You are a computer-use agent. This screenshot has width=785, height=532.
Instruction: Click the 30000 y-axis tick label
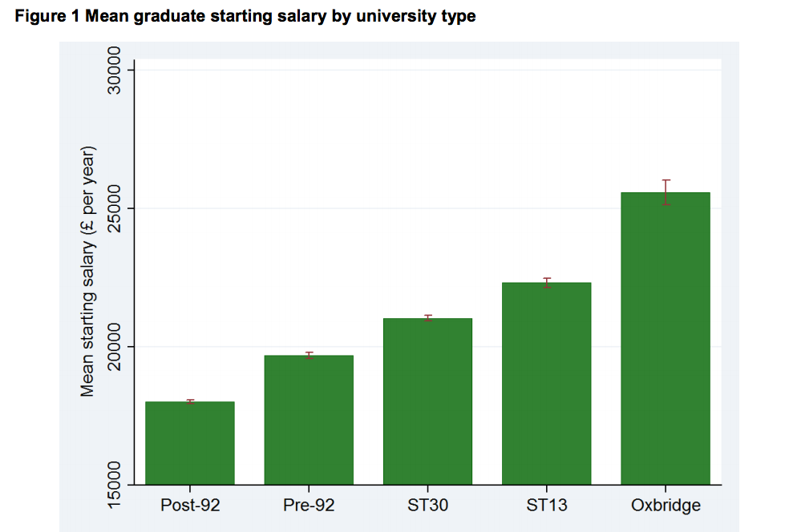[115, 70]
